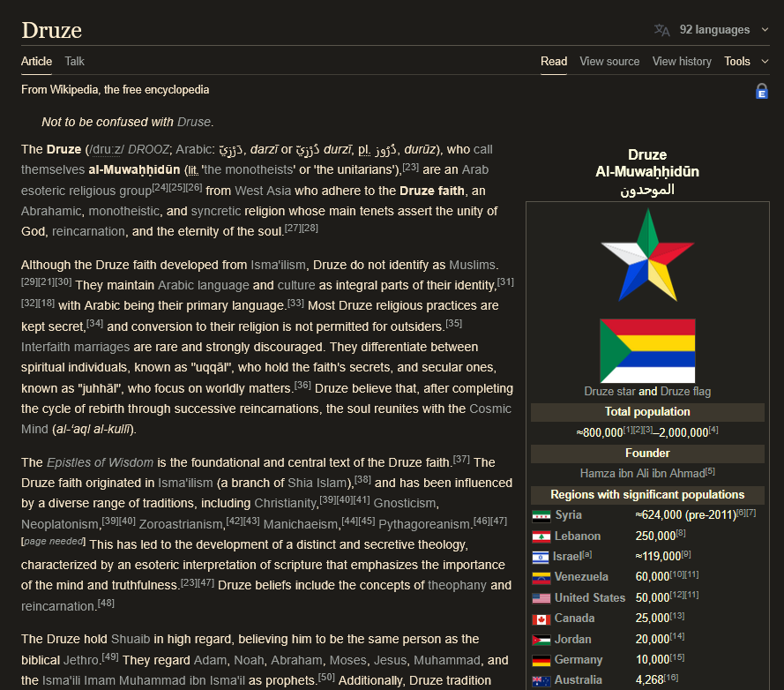Select the Read tab

554,62
